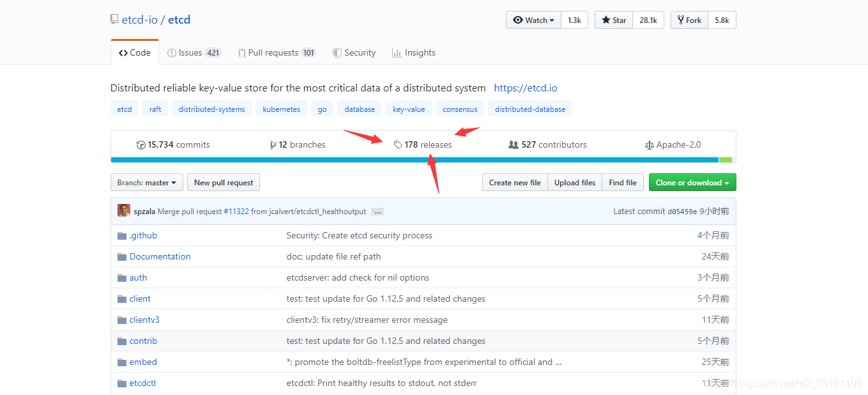The width and height of the screenshot is (868, 395).
Task: Expand the commit message ellipsis button
Action: pos(377,212)
